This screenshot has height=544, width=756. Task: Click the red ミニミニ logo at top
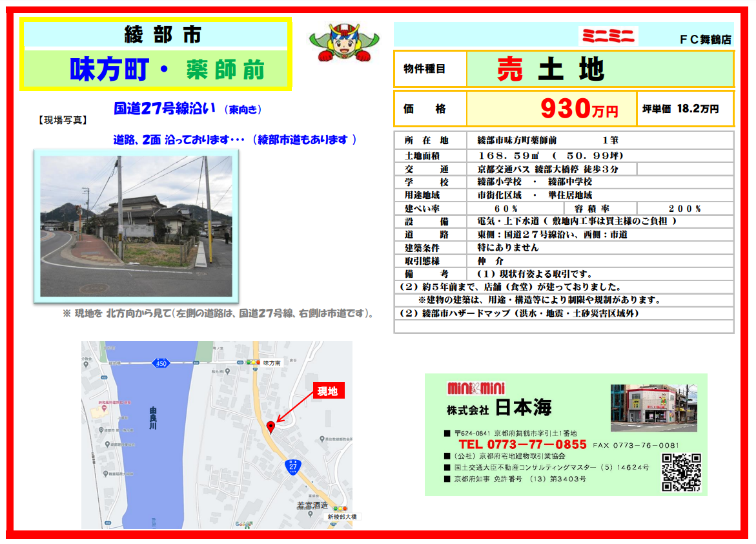pyautogui.click(x=608, y=36)
